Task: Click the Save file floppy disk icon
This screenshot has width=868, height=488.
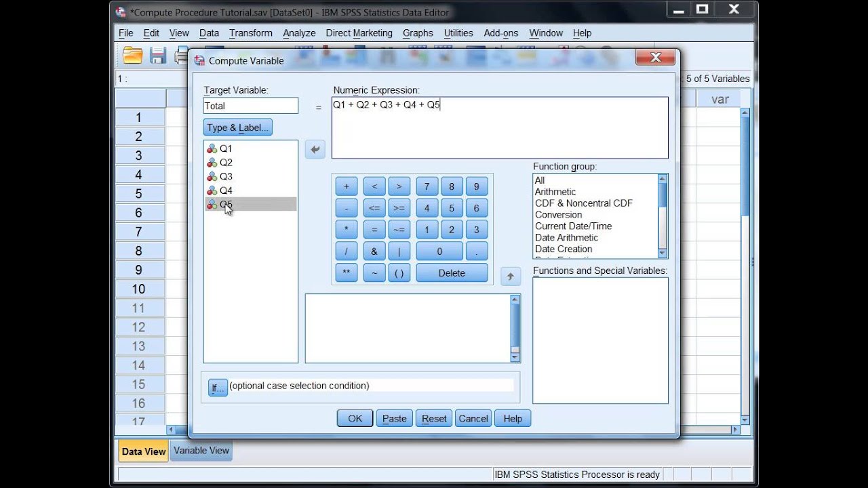Action: coord(158,56)
